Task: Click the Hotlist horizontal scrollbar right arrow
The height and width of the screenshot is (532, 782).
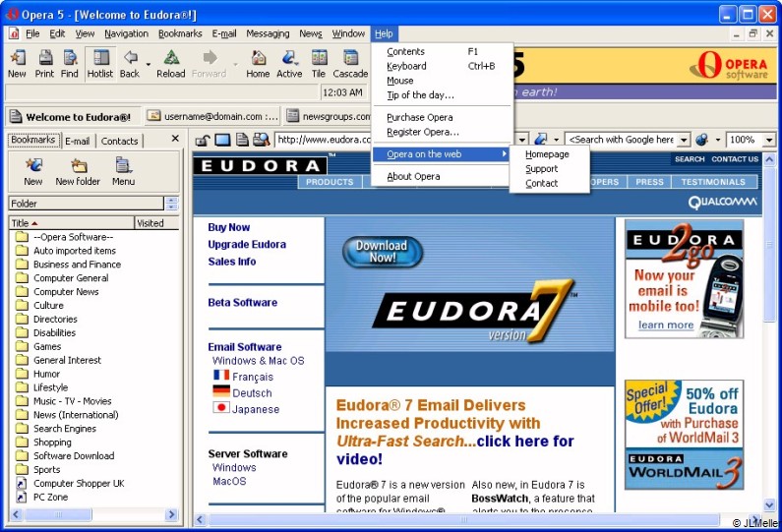Action: coord(171,514)
